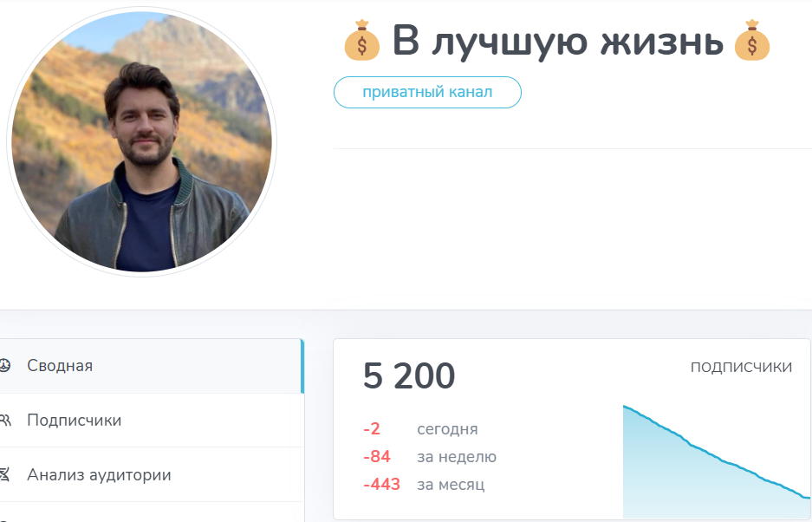Click the money bag emoji before the title

click(362, 41)
